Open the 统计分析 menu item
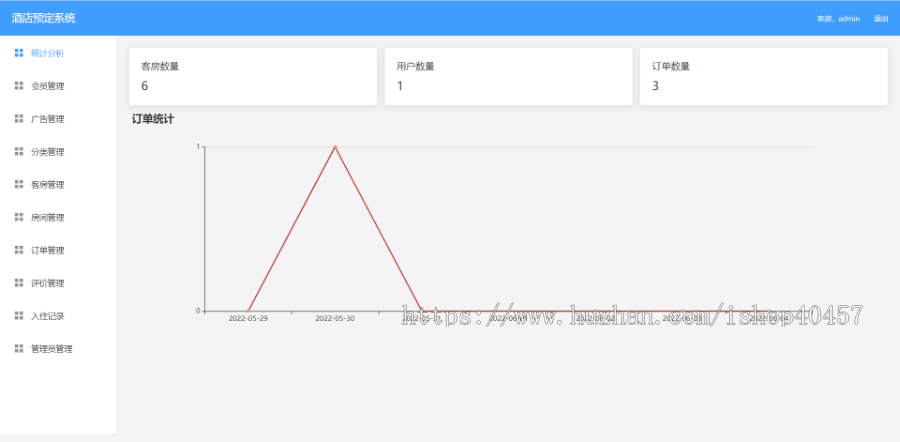Viewport: 900px width, 442px height. tap(58, 53)
